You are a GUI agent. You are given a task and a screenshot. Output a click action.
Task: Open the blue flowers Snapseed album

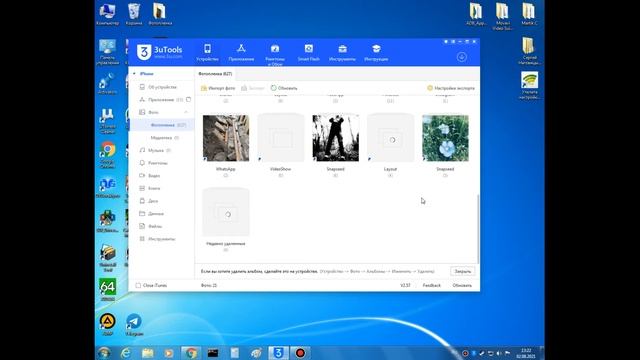(445, 138)
